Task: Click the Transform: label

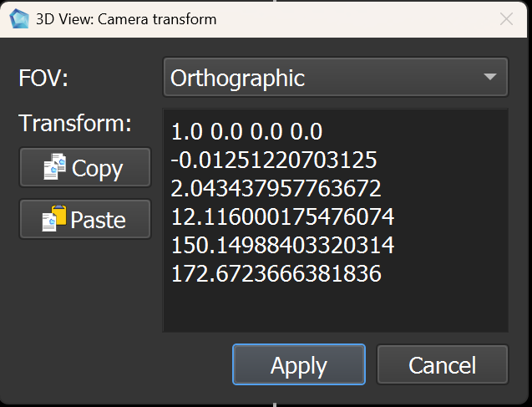Action: point(74,123)
